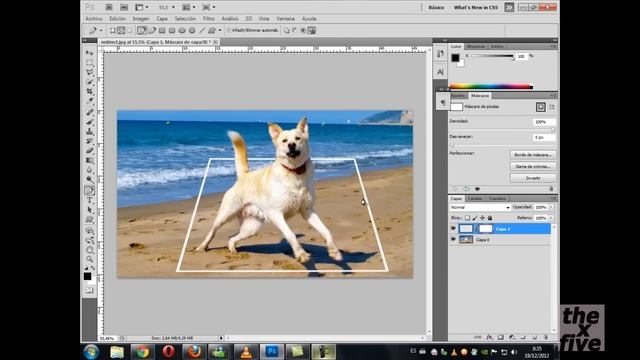The height and width of the screenshot is (360, 640).
Task: Open the Opacidad slider dropdown arrow
Action: point(551,207)
